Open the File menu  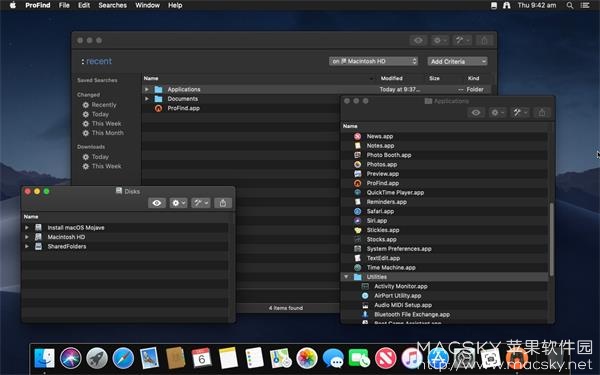click(x=64, y=5)
